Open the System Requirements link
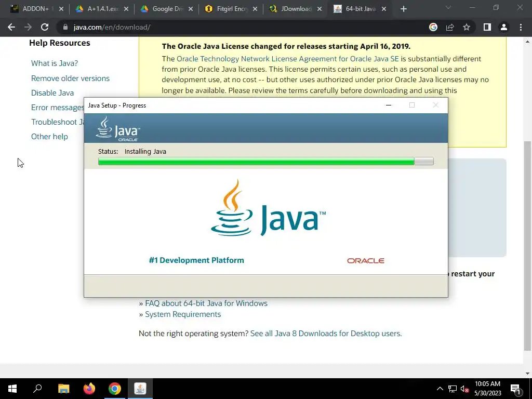 tap(183, 314)
